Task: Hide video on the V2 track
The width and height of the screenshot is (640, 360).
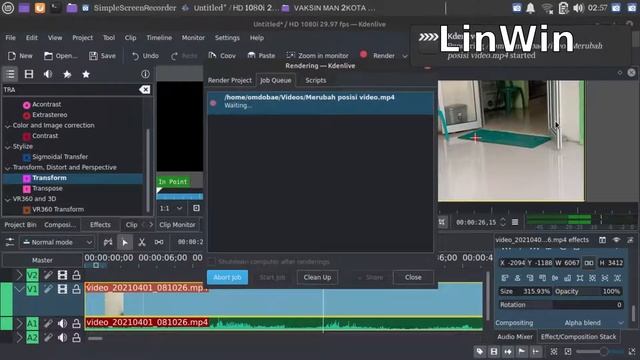Action: [x=62, y=275]
